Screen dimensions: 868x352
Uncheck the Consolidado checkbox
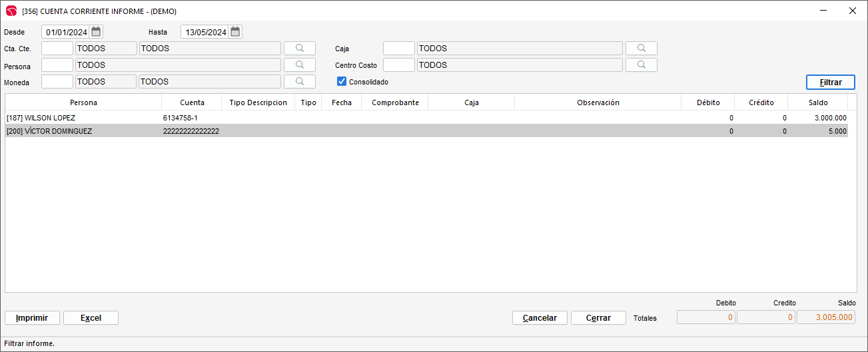[342, 82]
